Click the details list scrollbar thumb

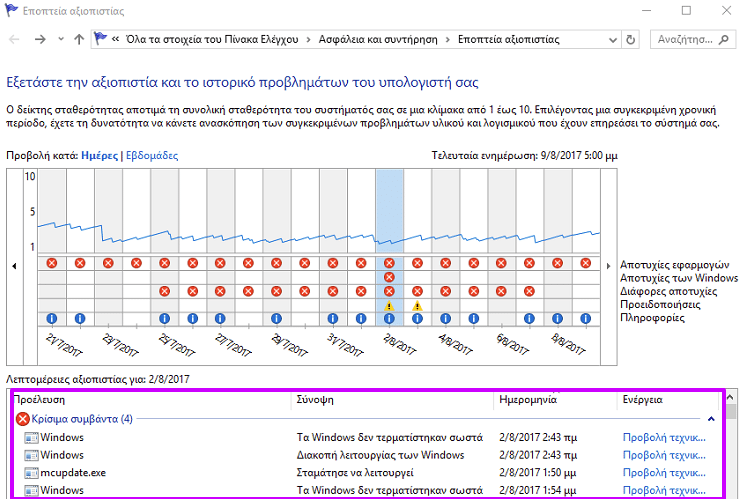point(730,411)
